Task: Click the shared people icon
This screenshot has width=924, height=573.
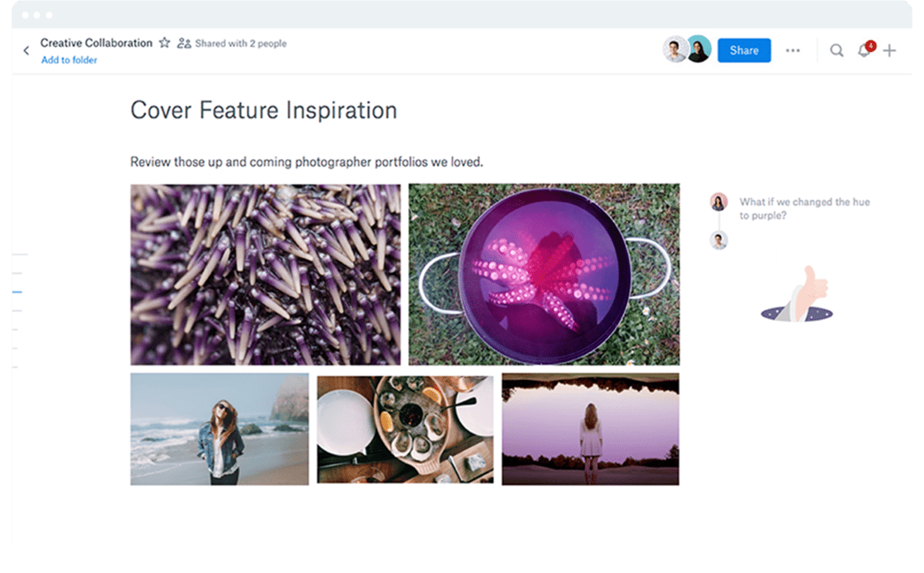Action: pos(184,43)
